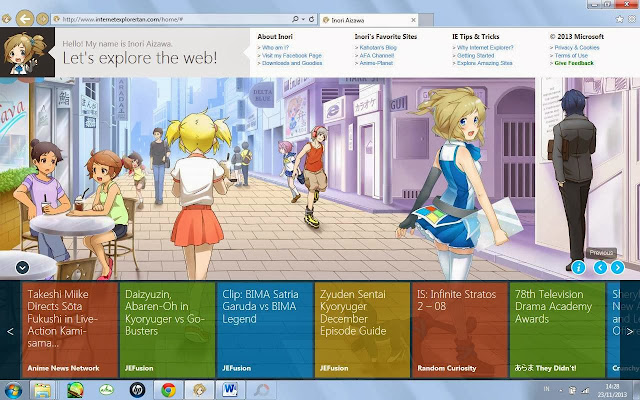This screenshot has width=640, height=400.
Task: Open Google Chrome from the taskbar
Action: [168, 390]
